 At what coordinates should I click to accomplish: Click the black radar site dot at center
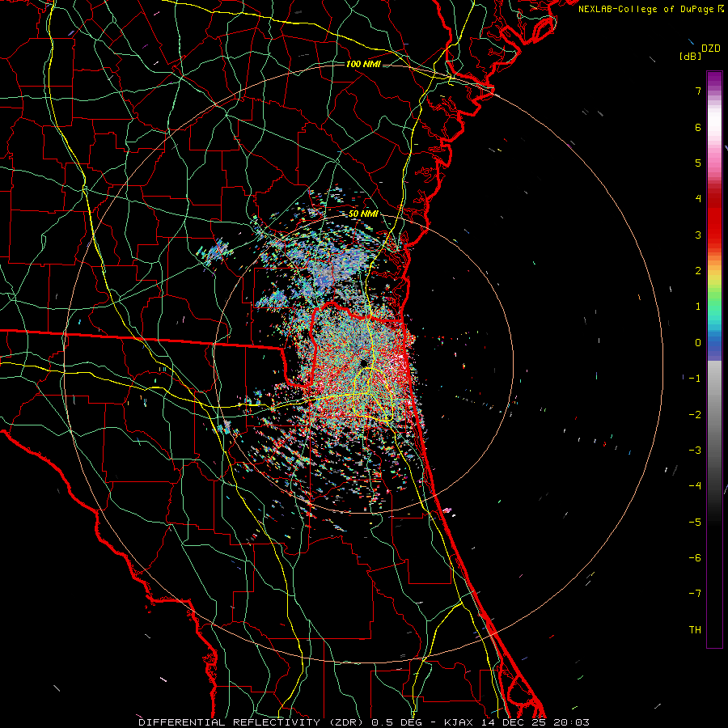click(363, 363)
